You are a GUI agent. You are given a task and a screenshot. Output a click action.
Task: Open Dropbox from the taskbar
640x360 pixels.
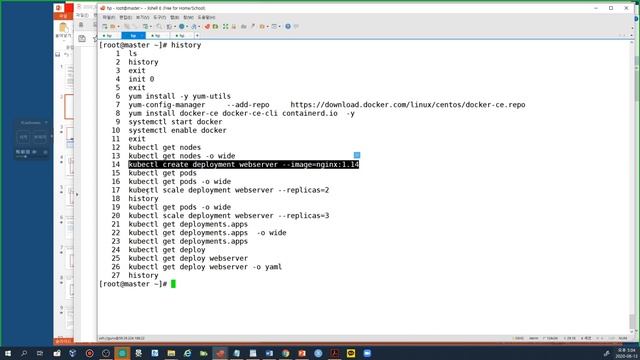(x=73, y=353)
